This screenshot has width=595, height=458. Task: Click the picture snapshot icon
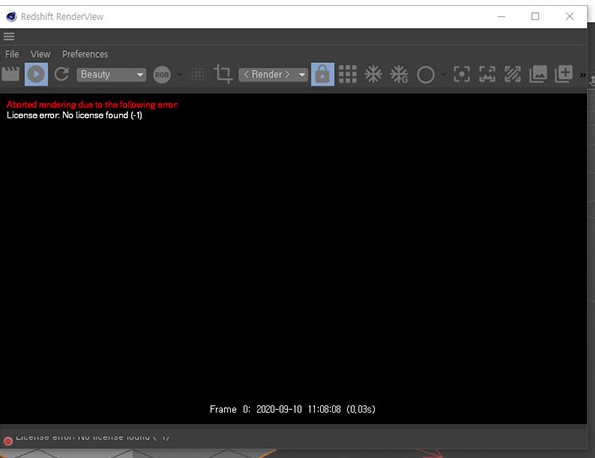(538, 74)
